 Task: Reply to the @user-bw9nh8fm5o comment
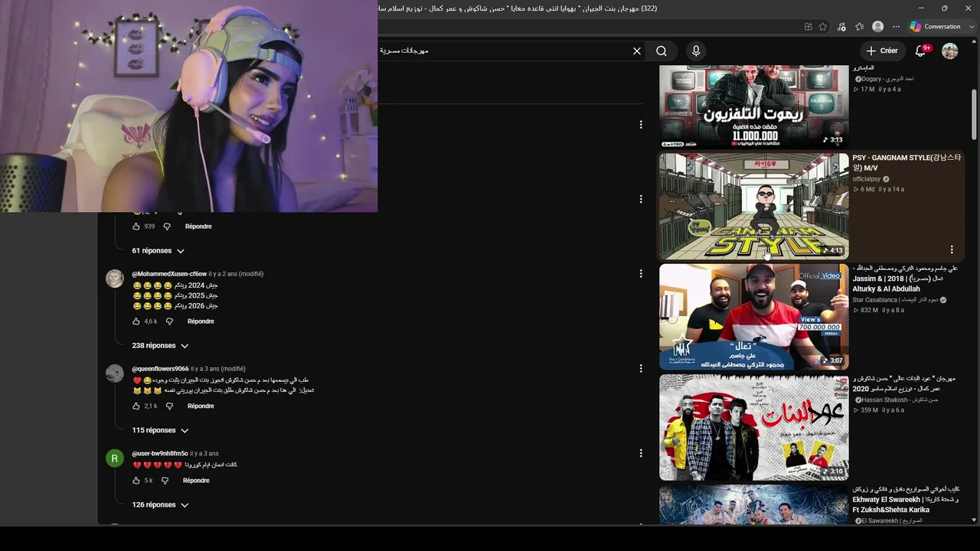point(196,481)
